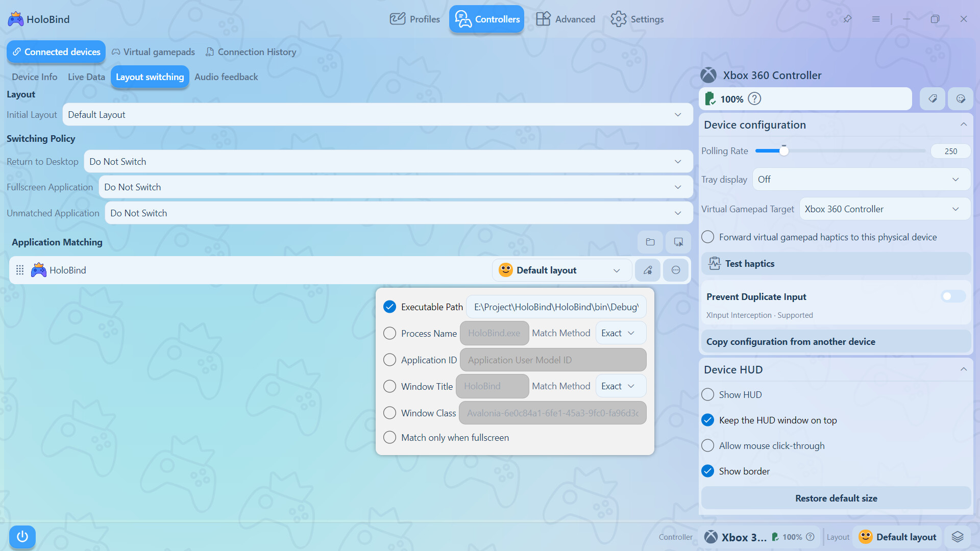This screenshot has width=980, height=551.
Task: Pin the window with the pin icon
Action: (x=847, y=19)
